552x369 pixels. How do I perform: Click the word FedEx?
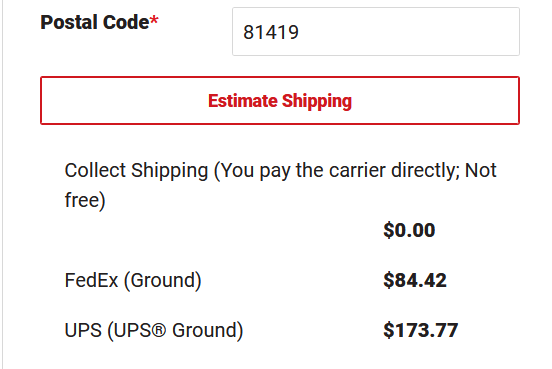pos(91,280)
